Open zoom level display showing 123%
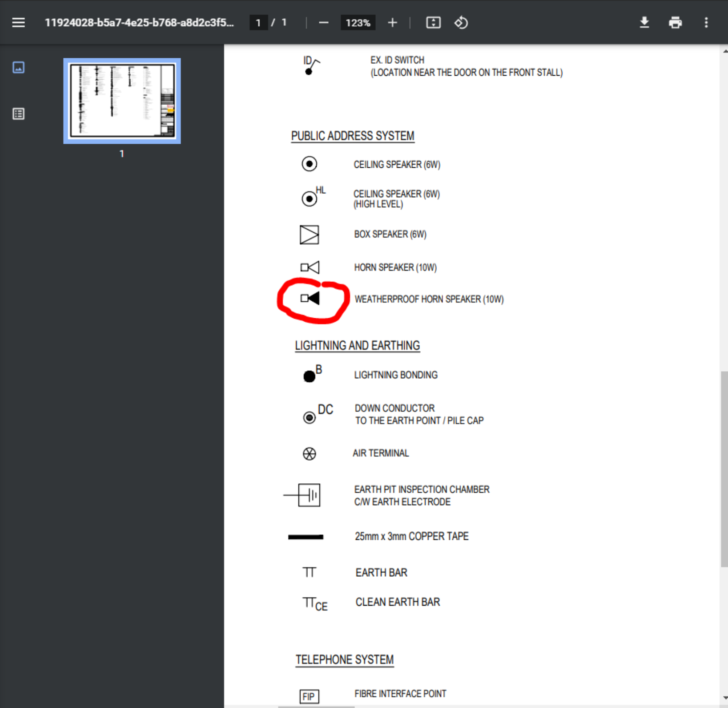The width and height of the screenshot is (728, 708). 358,22
